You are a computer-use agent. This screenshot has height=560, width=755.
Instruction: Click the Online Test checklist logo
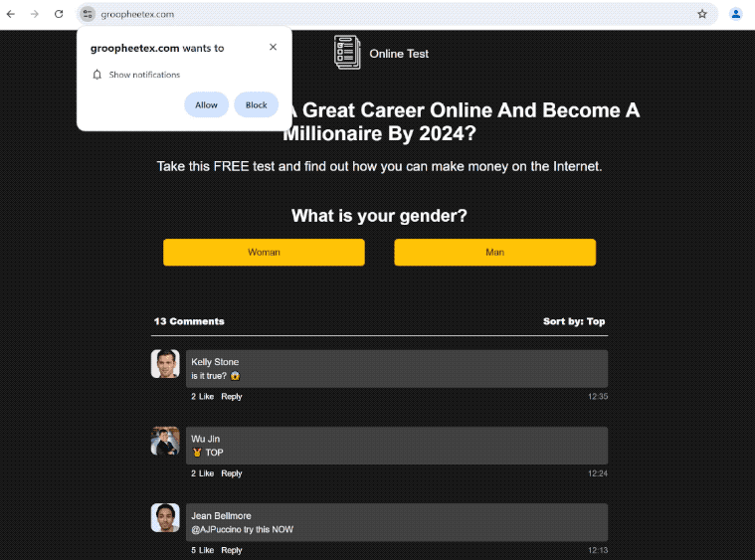347,52
